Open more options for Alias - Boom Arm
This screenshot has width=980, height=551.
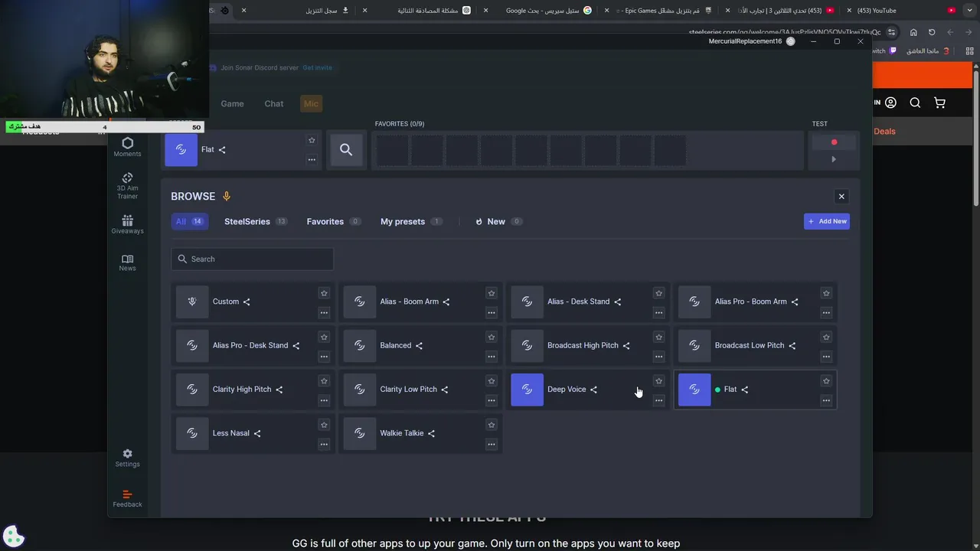[x=492, y=312]
